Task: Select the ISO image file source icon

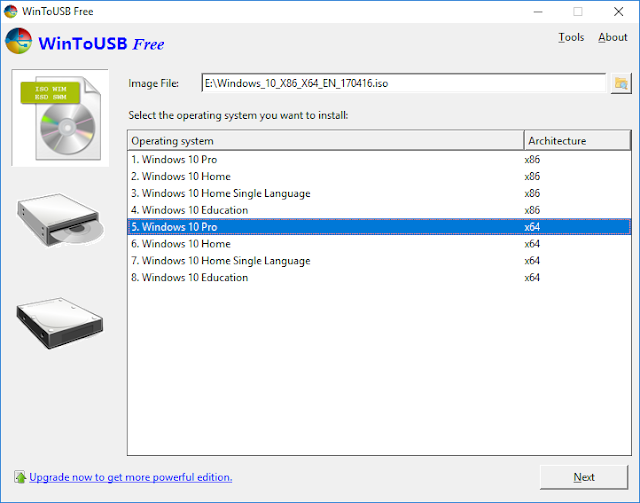Action: [x=60, y=118]
